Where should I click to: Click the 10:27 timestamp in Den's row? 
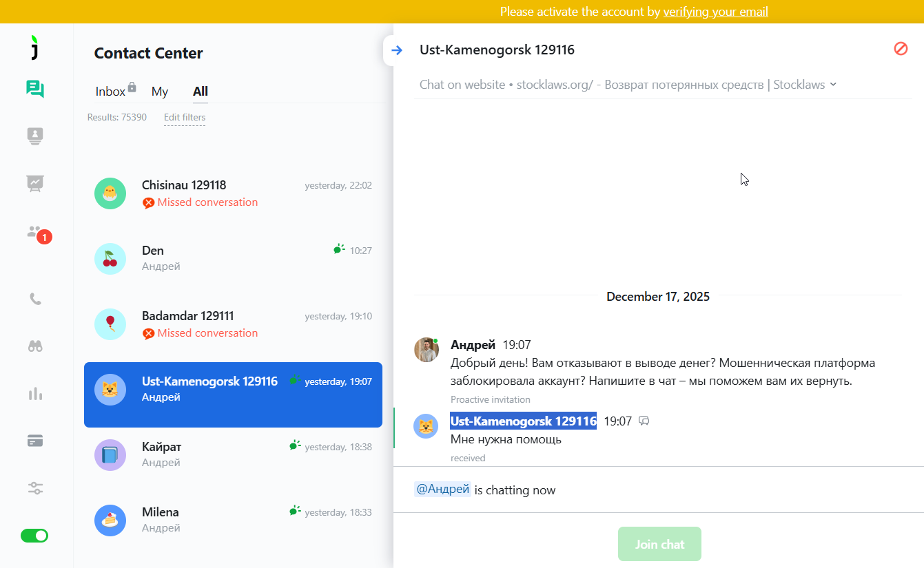point(360,251)
